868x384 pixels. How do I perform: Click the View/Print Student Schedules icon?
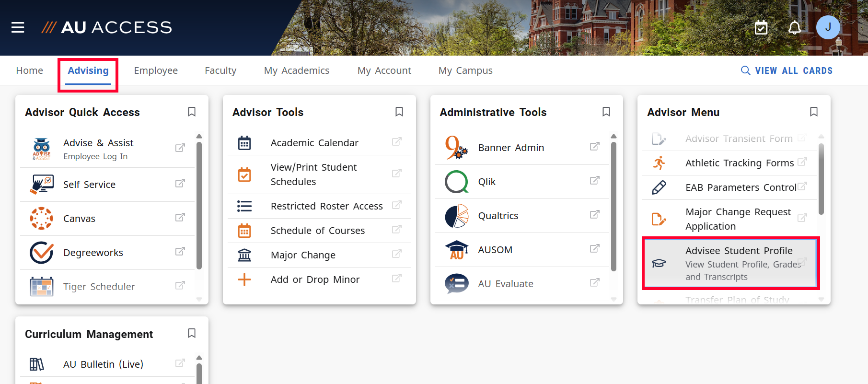pyautogui.click(x=244, y=175)
